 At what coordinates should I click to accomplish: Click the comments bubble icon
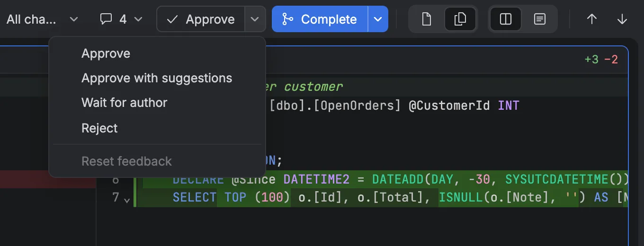(107, 19)
